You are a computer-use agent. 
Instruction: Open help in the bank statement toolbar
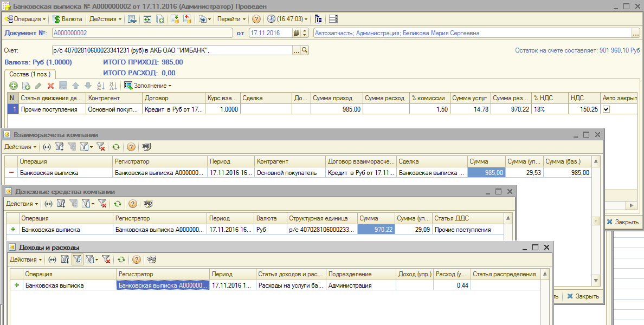256,19
